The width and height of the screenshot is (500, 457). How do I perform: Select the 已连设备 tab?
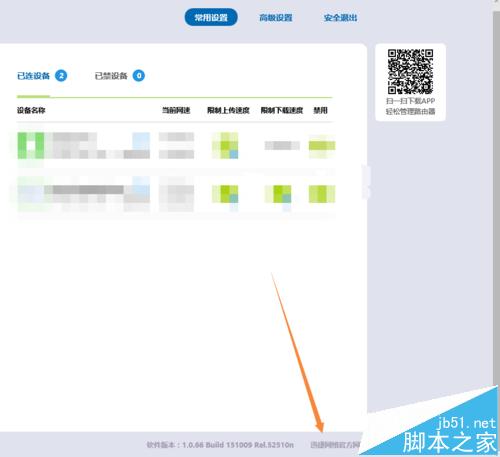33,76
